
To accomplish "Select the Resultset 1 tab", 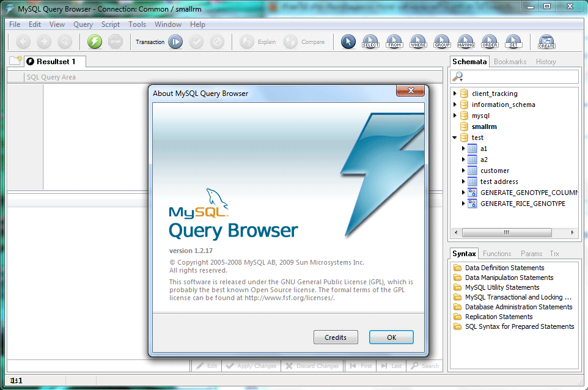I will [56, 62].
